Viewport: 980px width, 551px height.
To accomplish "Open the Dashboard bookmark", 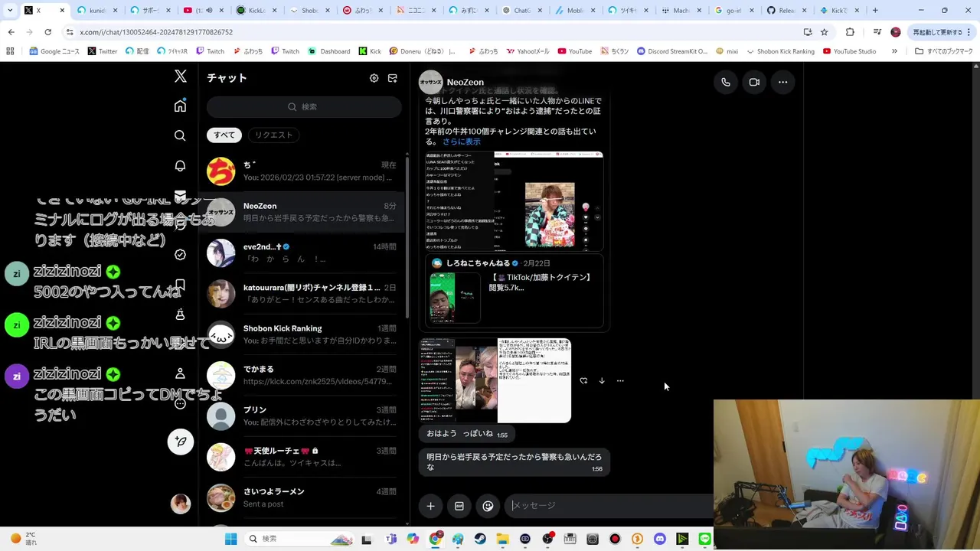I will [328, 51].
